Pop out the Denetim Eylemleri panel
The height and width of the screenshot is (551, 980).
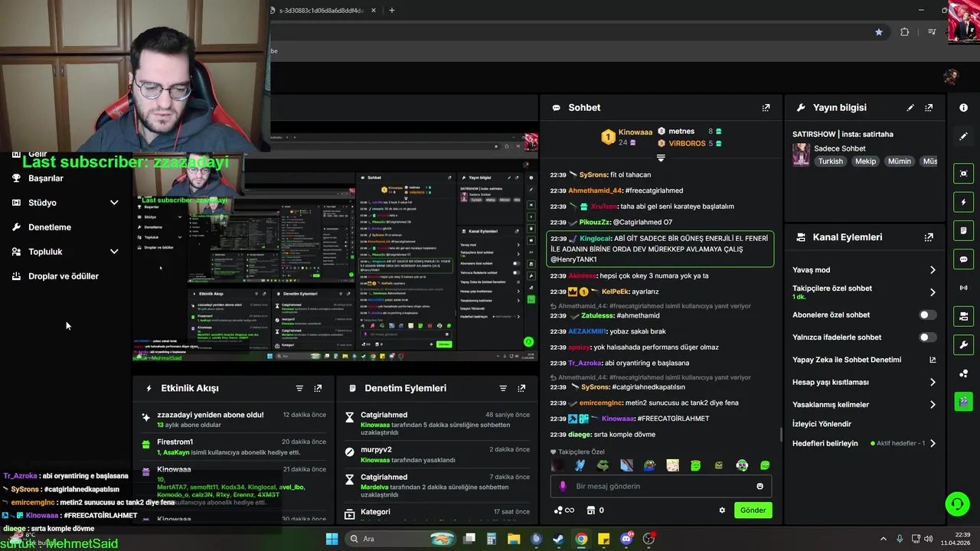point(521,389)
